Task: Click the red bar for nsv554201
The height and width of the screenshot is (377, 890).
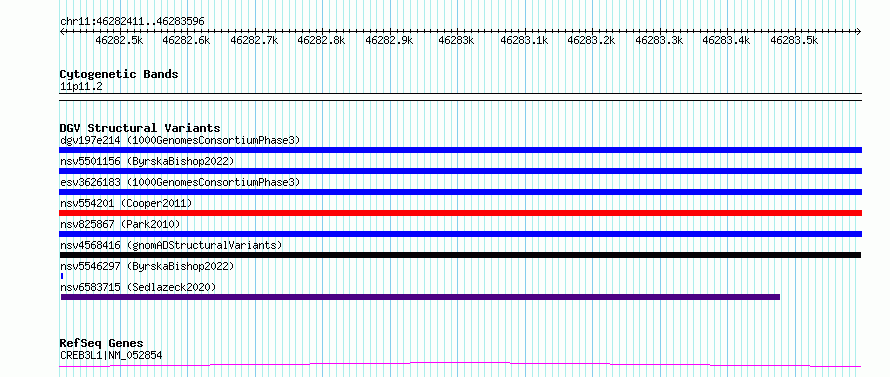Action: click(x=461, y=213)
